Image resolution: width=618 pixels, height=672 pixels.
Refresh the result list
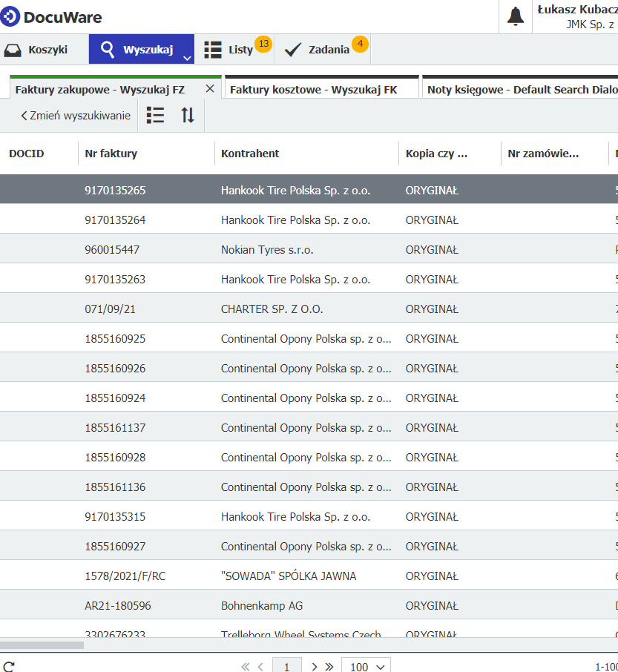point(8,666)
